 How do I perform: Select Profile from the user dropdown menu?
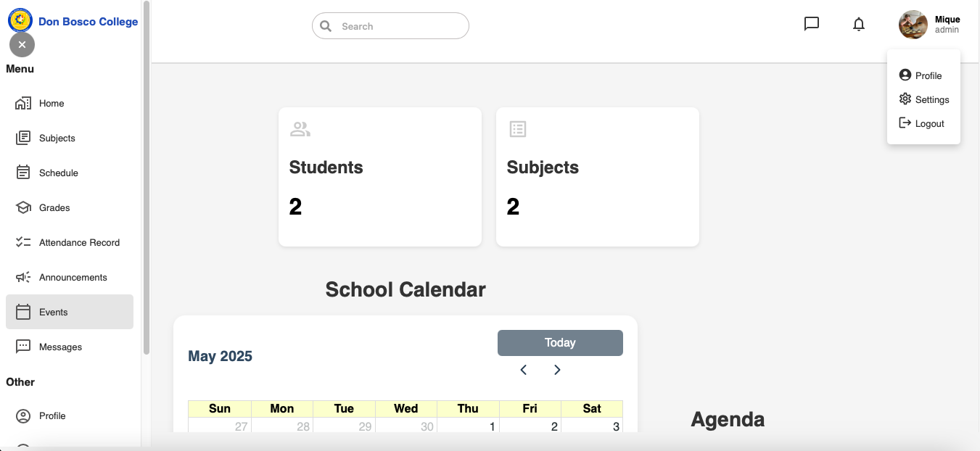coord(920,75)
